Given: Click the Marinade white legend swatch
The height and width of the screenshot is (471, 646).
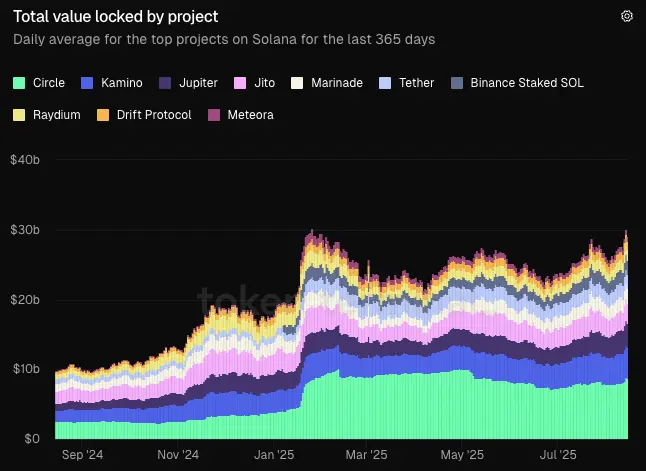Looking at the screenshot, I should pos(297,83).
